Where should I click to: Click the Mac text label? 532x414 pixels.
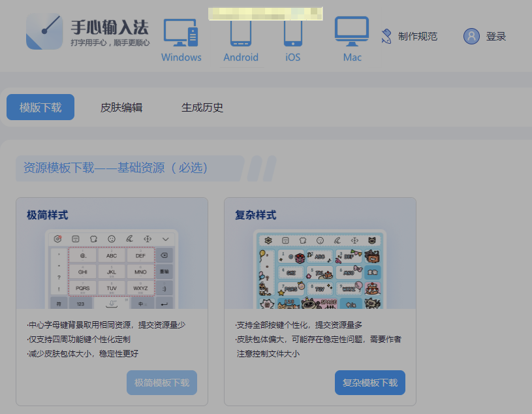[x=352, y=57]
